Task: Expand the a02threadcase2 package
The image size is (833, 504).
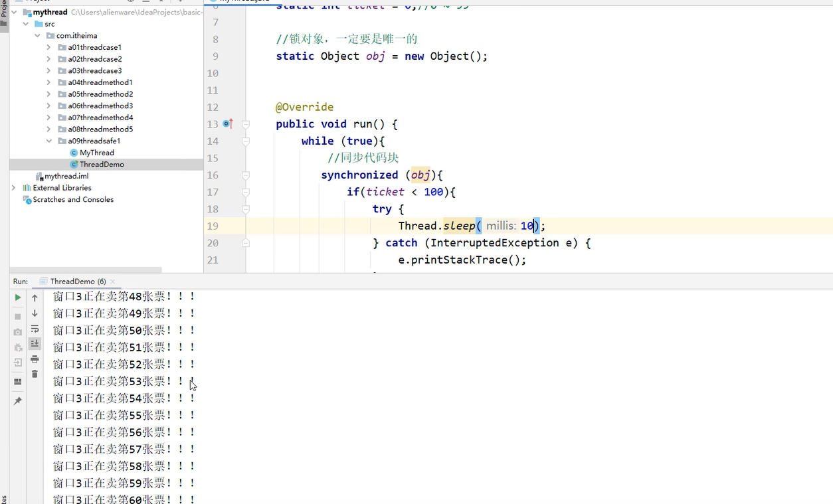Action: [x=49, y=59]
